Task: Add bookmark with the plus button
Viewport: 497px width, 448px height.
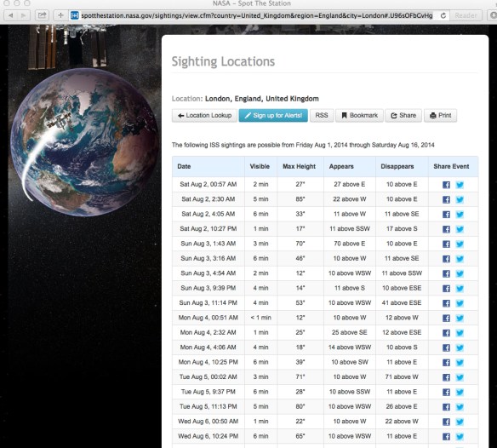Action: pos(60,15)
